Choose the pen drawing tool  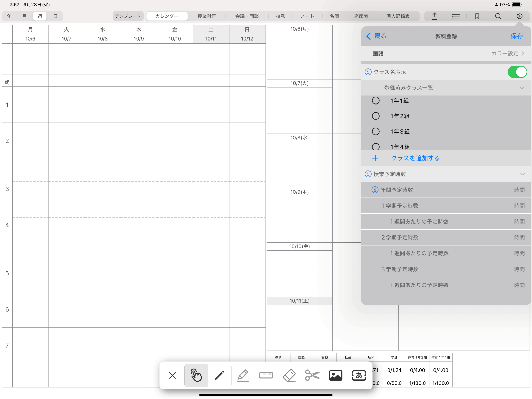pyautogui.click(x=219, y=375)
